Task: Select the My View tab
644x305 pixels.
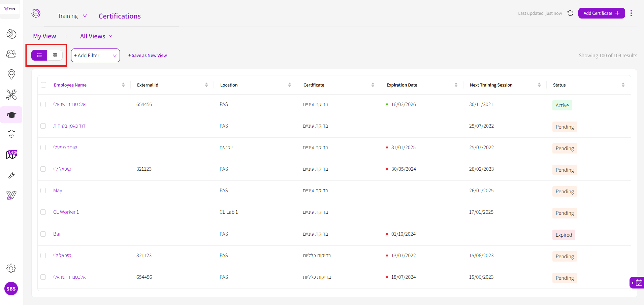Action: pyautogui.click(x=44, y=36)
